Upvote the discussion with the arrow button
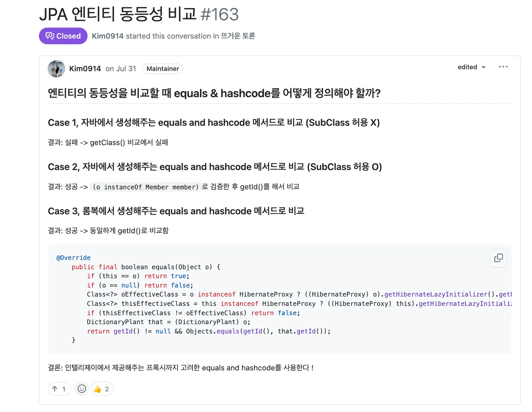 point(59,389)
